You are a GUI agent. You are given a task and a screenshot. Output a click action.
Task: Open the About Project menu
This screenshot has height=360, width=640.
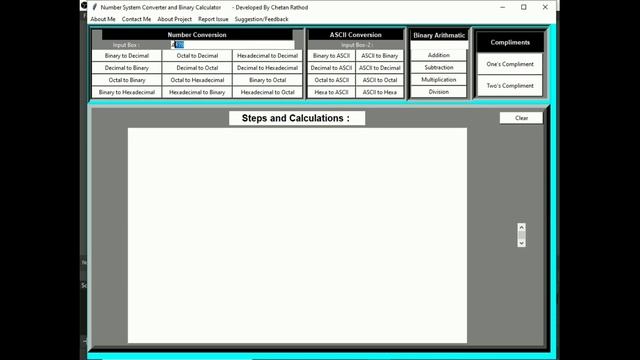[174, 19]
